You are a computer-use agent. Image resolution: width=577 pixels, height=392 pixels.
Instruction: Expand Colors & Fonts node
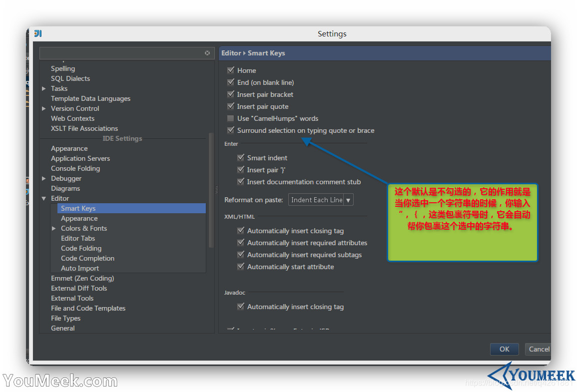point(54,228)
